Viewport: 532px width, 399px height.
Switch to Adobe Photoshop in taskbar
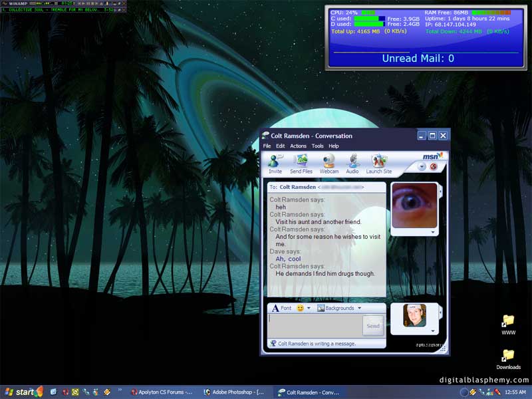[x=235, y=392]
